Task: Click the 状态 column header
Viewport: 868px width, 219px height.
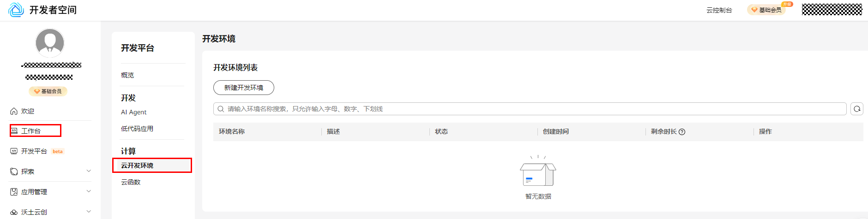Action: click(x=441, y=132)
